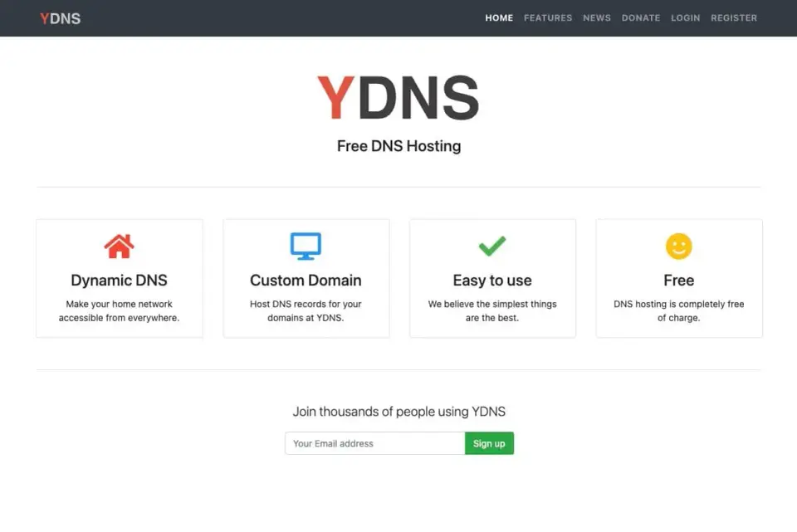Open the Login page
Image resolution: width=797 pixels, height=532 pixels.
click(x=685, y=17)
